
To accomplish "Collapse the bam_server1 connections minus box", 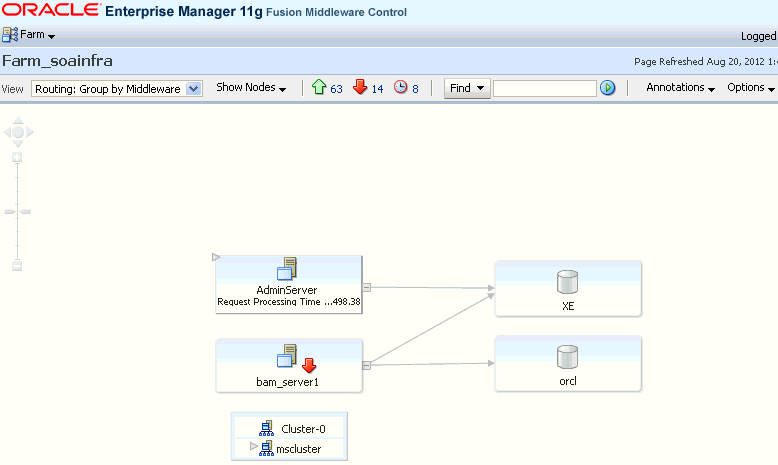I will 367,365.
